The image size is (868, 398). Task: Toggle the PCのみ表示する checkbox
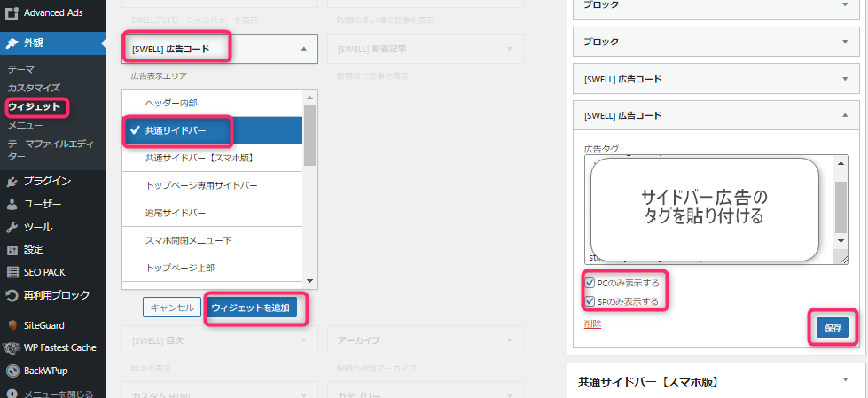point(590,284)
